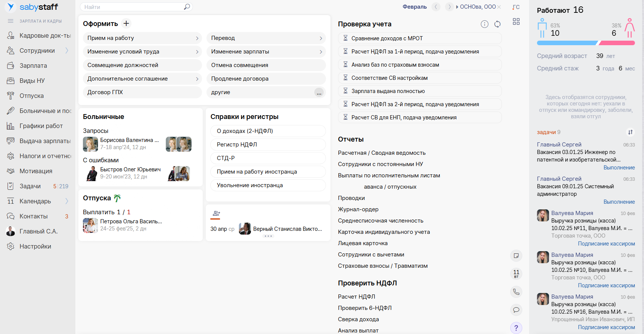This screenshot has width=644, height=334.
Task: Open the chat messages icon
Action: [x=516, y=310]
